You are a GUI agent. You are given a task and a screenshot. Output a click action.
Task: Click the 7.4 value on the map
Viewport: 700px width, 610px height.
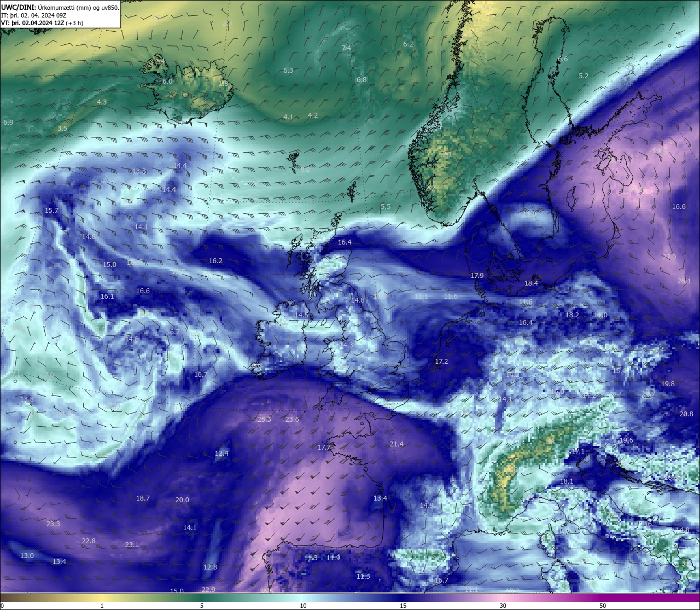coord(346,48)
